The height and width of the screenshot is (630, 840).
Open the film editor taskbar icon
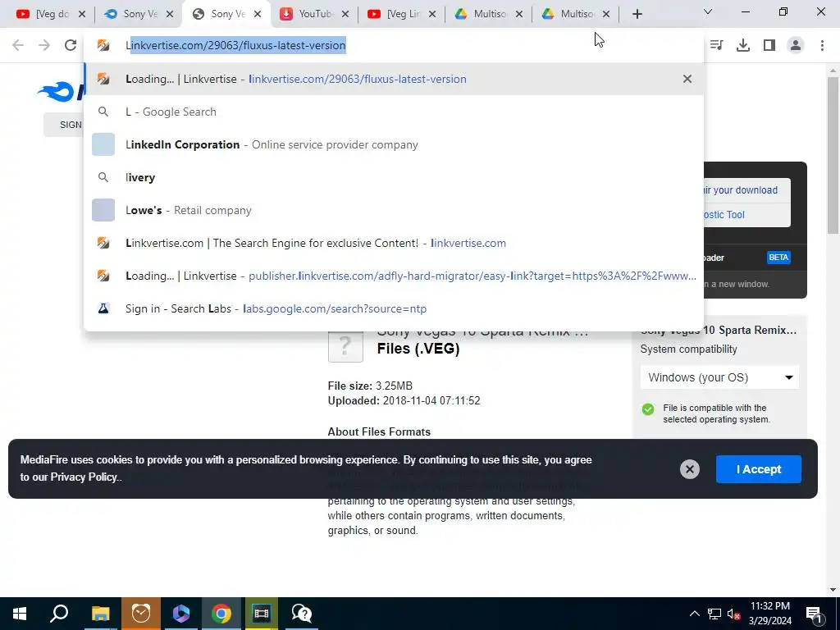click(262, 614)
